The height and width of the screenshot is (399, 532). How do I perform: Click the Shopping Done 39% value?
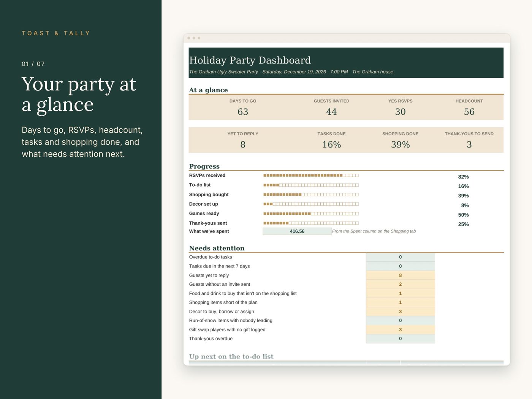(400, 144)
